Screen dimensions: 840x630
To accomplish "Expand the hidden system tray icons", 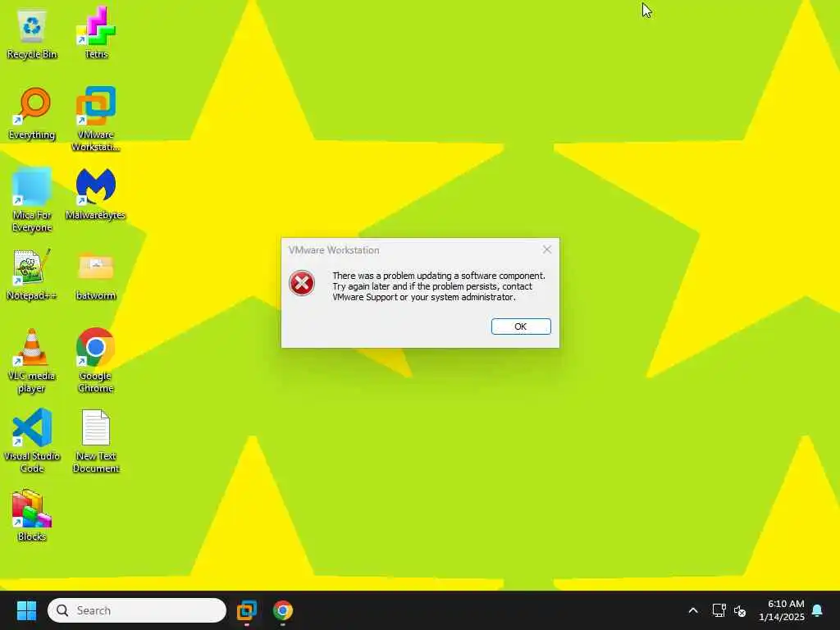I will point(692,610).
